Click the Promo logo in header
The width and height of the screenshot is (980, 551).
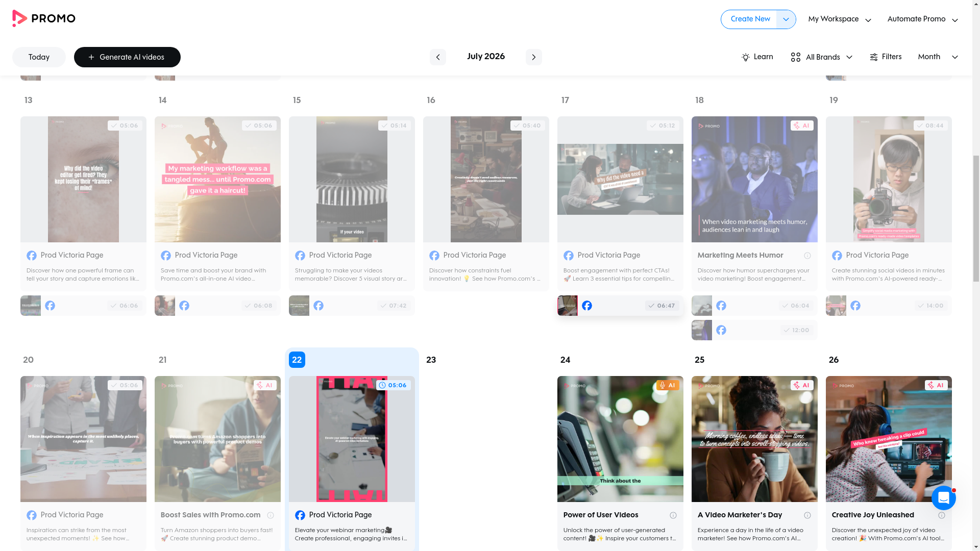tap(44, 19)
